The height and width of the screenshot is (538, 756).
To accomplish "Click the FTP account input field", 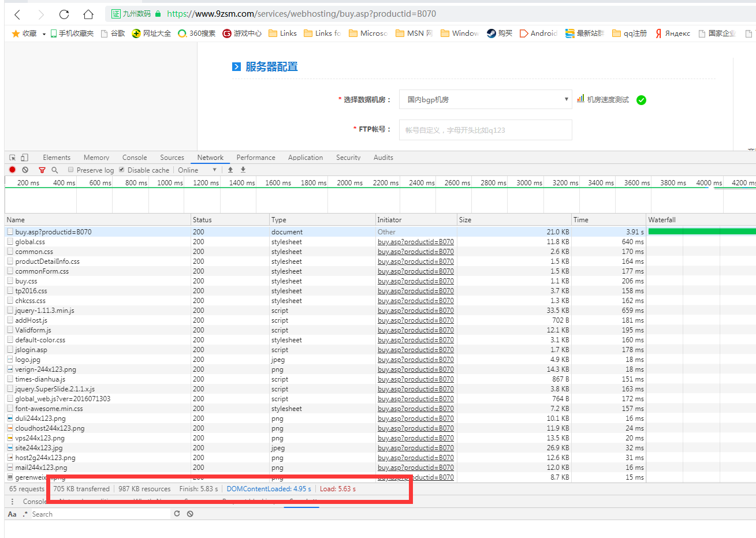I will pos(485,130).
